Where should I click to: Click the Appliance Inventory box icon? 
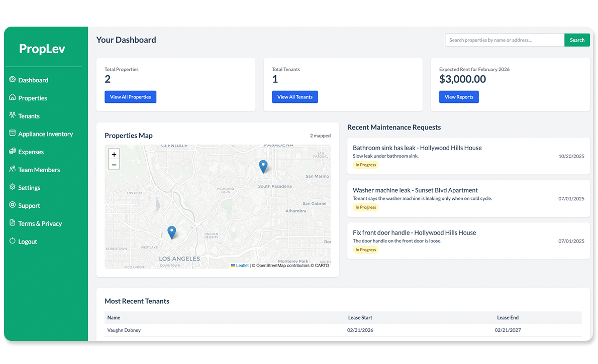click(13, 133)
